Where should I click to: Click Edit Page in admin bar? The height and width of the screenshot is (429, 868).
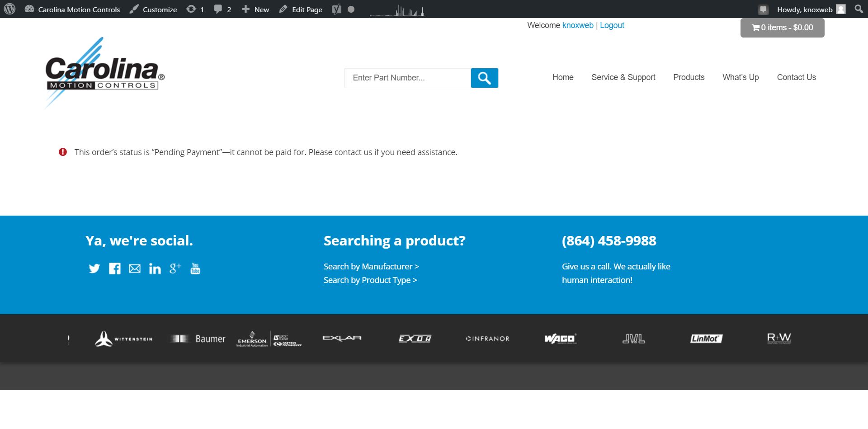(301, 9)
